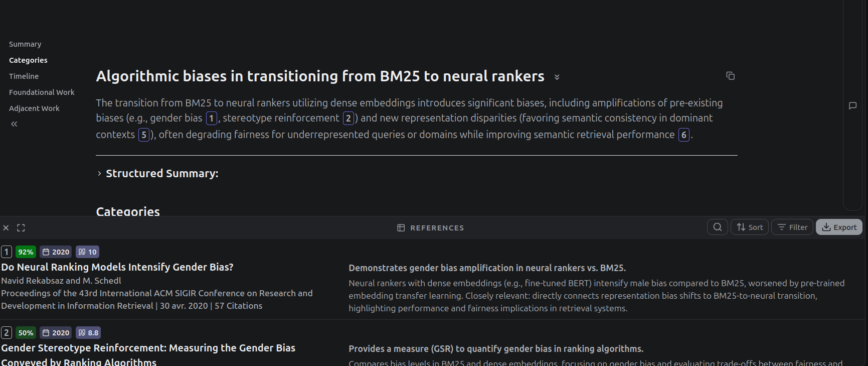Open the comment panel icon on right

pyautogui.click(x=852, y=106)
